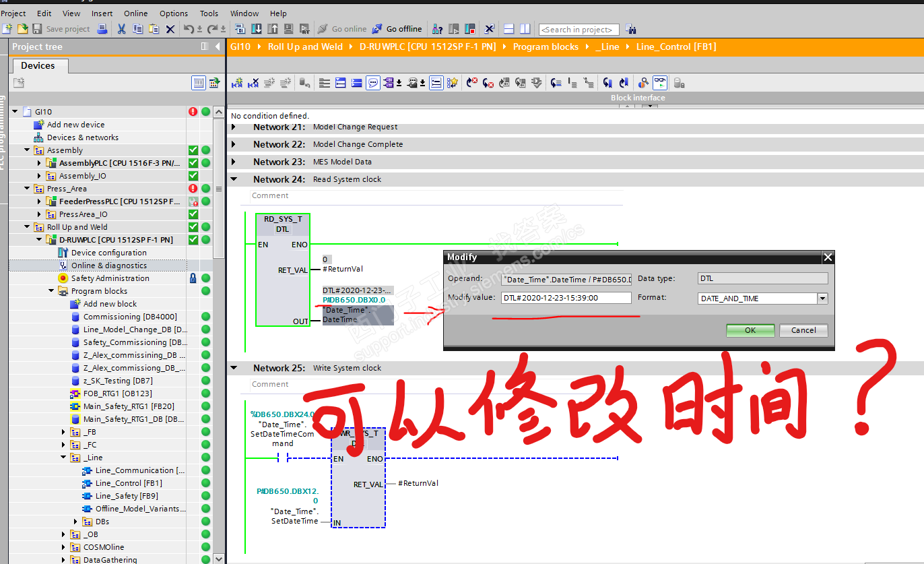This screenshot has height=564, width=924.
Task: Click the search icon beside project search
Action: tap(631, 29)
